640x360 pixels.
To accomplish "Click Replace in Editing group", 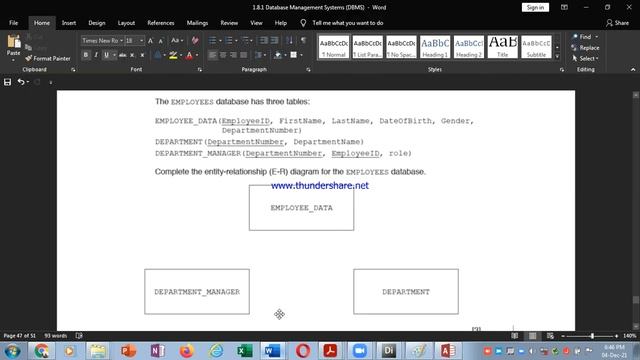I will pyautogui.click(x=585, y=48).
